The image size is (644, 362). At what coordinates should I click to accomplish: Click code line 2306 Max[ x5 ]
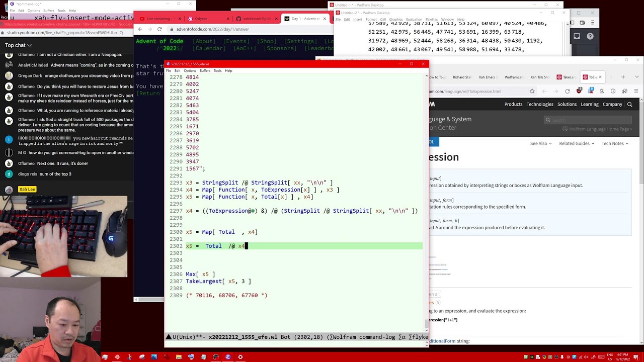[x=200, y=274]
